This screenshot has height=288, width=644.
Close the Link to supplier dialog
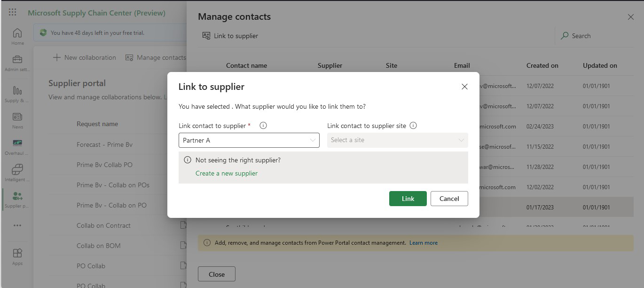pos(464,87)
